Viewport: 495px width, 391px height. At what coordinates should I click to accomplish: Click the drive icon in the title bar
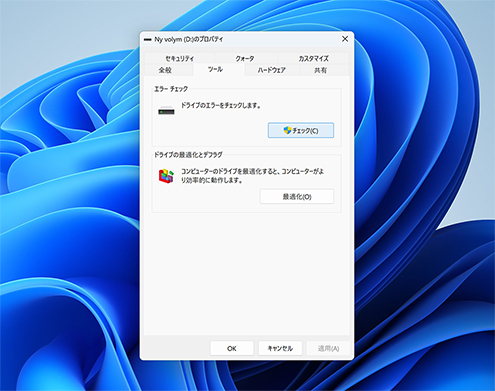pos(147,40)
